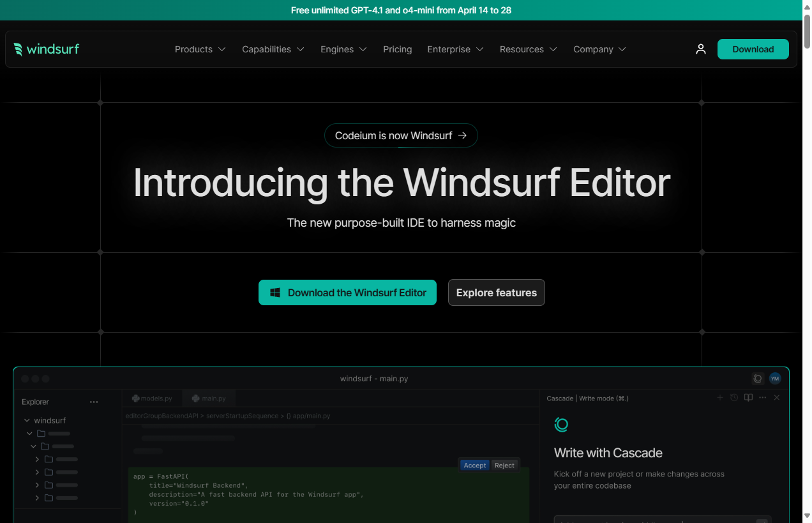The width and height of the screenshot is (812, 523).
Task: Expand a collapsed folder in the Explorer tree
Action: (37, 459)
